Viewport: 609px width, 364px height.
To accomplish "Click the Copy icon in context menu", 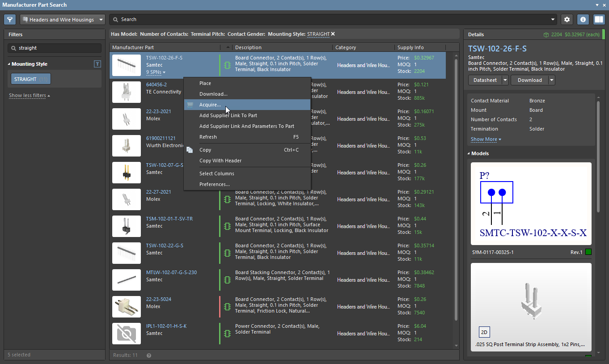I will 190,150.
